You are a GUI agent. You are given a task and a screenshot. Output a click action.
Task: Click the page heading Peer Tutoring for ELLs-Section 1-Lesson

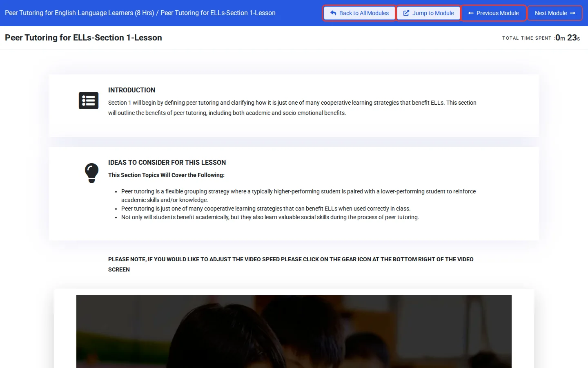[83, 38]
